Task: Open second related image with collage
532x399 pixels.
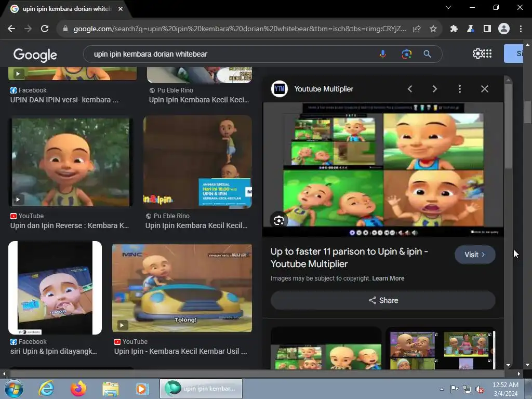Action: 441,349
